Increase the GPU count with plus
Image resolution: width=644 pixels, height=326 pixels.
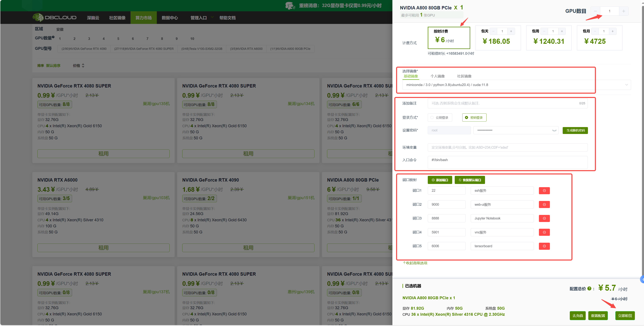pyautogui.click(x=623, y=11)
